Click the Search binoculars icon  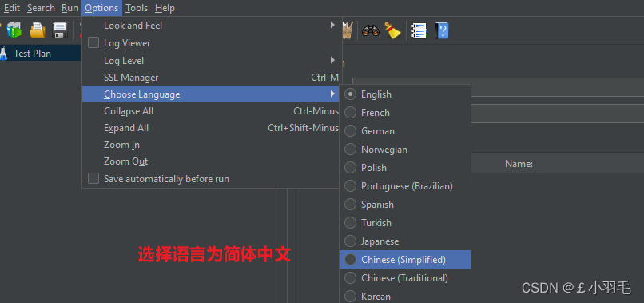coord(371,30)
